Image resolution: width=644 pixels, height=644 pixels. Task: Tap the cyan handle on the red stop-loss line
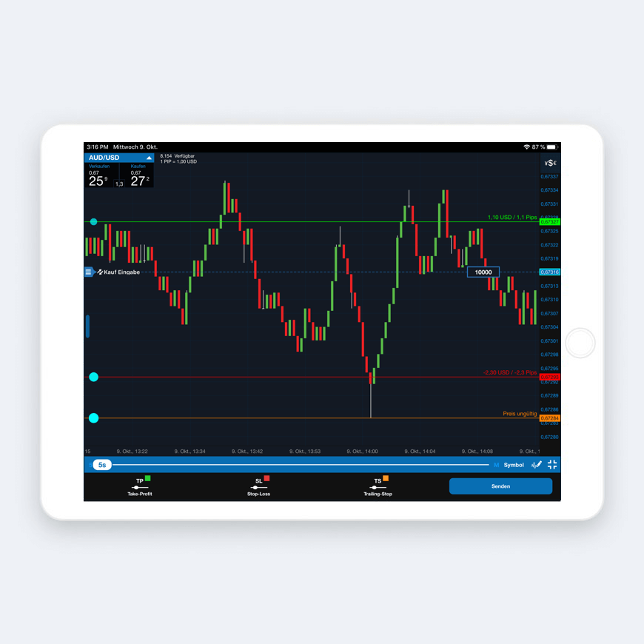pos(93,377)
